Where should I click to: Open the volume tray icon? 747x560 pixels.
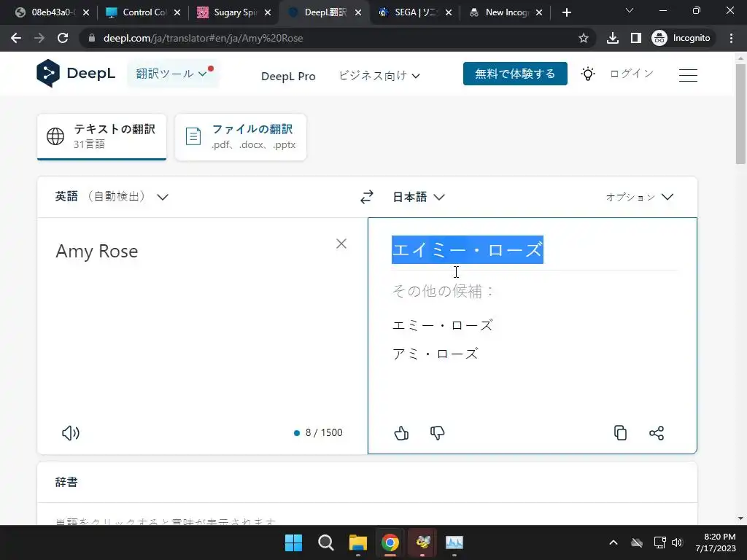(x=677, y=542)
